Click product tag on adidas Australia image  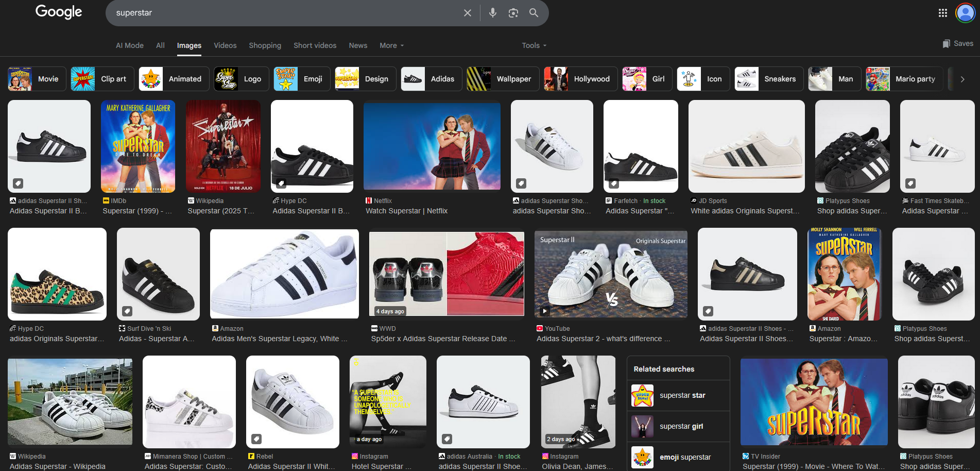tap(447, 439)
